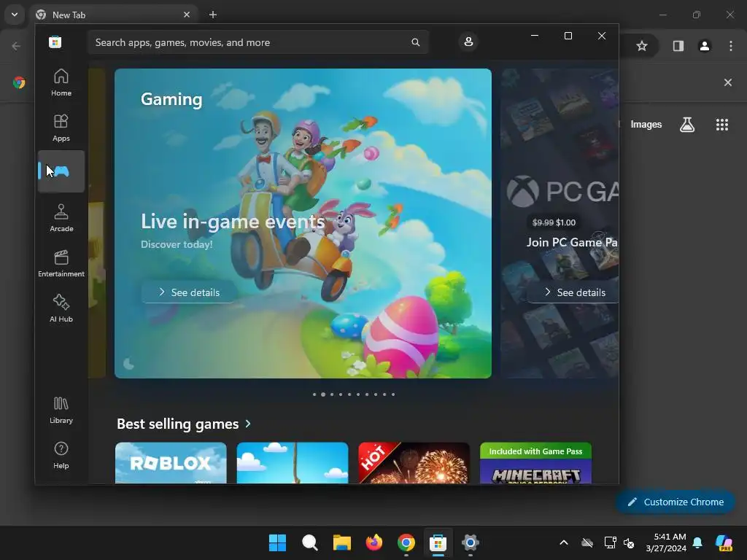
Task: Open Windows Start menu
Action: [277, 542]
